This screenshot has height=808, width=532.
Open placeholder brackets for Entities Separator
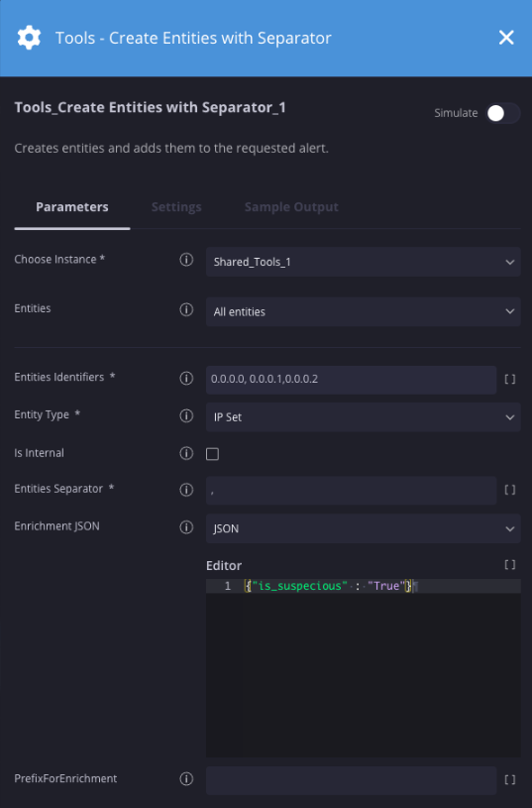pyautogui.click(x=510, y=490)
